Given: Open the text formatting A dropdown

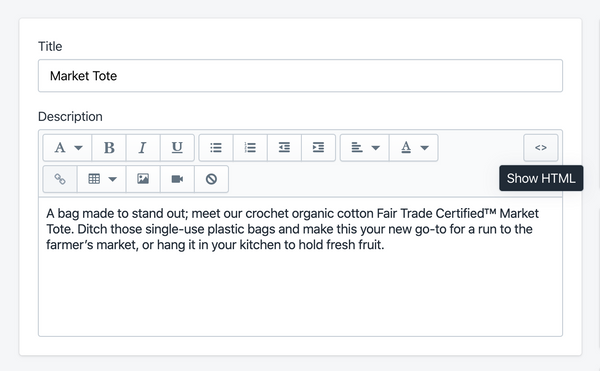Looking at the screenshot, I should 67,148.
